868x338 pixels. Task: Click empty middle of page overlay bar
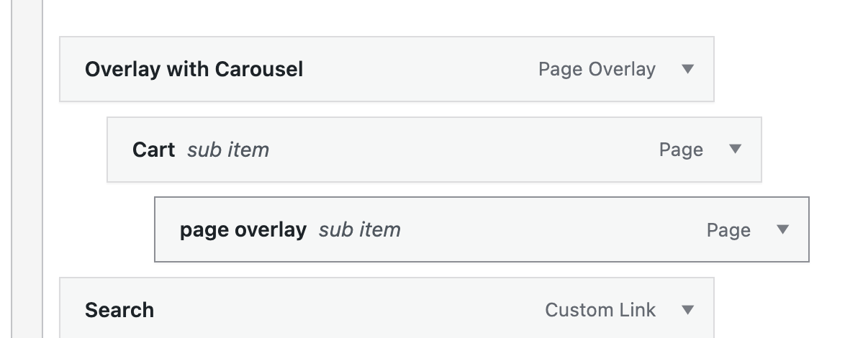[547, 230]
